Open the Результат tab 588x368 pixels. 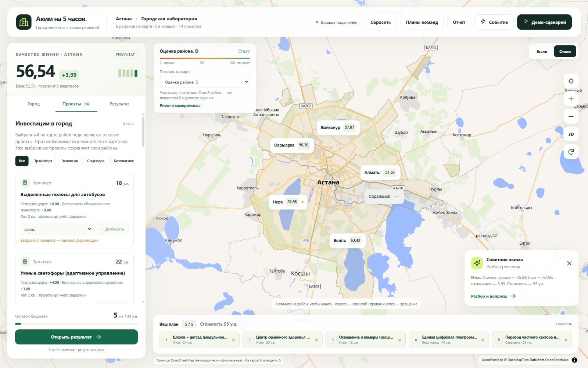119,104
